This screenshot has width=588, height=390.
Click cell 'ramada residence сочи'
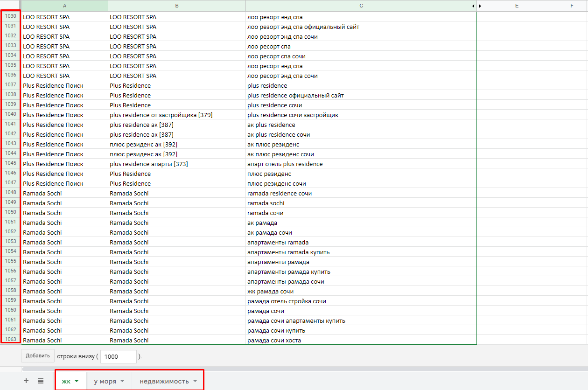361,193
